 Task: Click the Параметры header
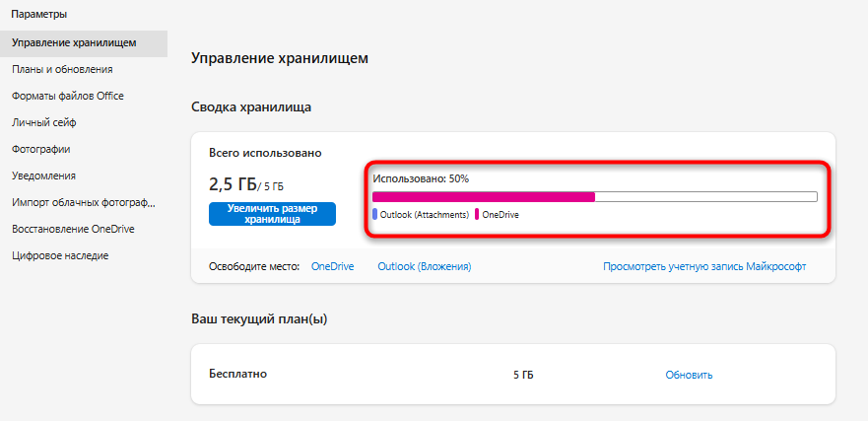(x=39, y=15)
